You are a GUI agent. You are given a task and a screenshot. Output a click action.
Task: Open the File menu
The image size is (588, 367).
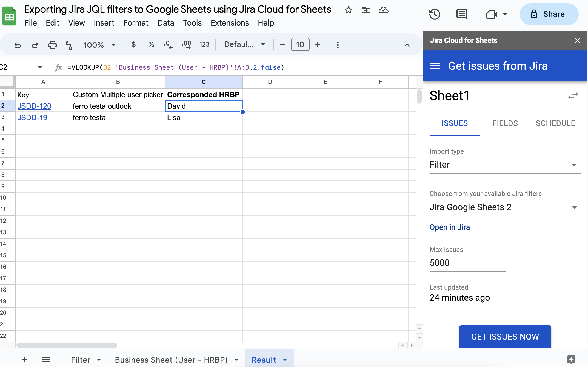31,23
